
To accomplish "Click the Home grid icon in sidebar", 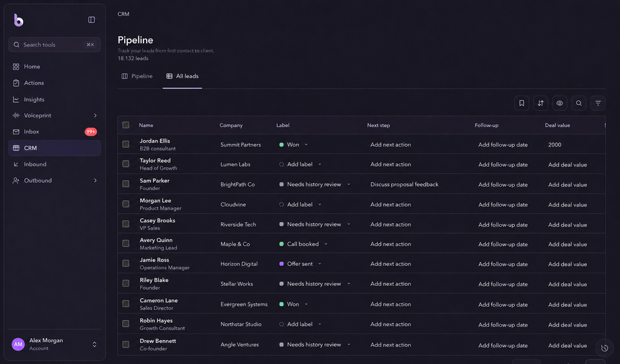I will 15,66.
